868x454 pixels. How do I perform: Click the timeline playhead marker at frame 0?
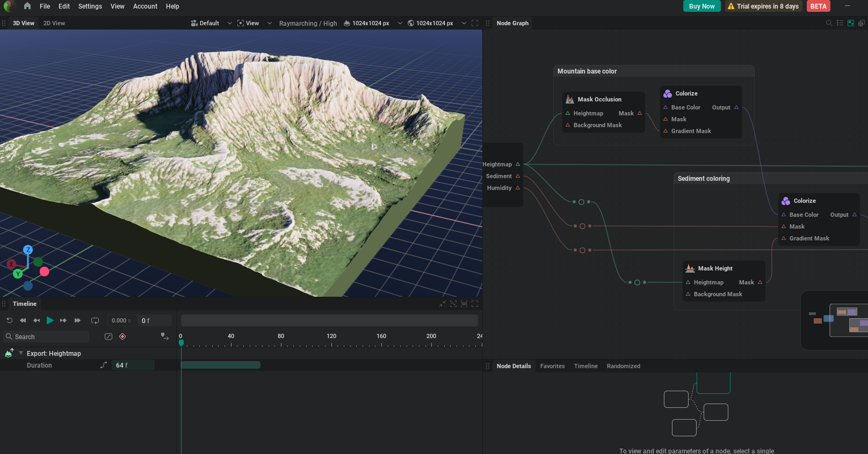tap(181, 342)
